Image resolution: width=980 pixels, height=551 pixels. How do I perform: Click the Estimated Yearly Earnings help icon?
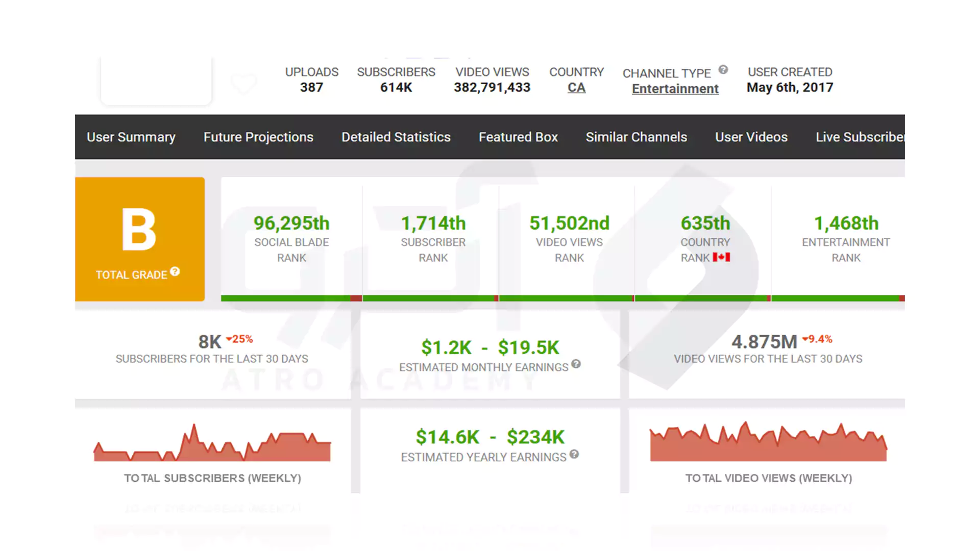pyautogui.click(x=574, y=454)
